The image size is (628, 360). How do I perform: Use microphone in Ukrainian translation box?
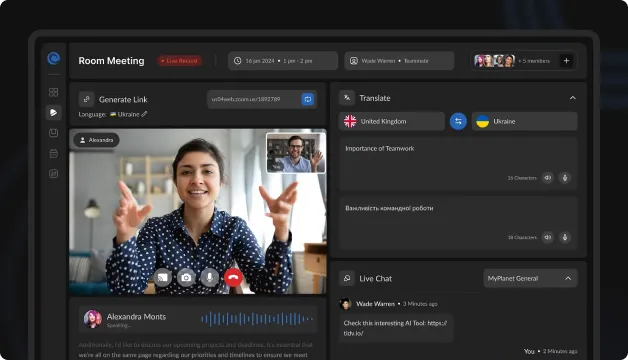tap(565, 237)
